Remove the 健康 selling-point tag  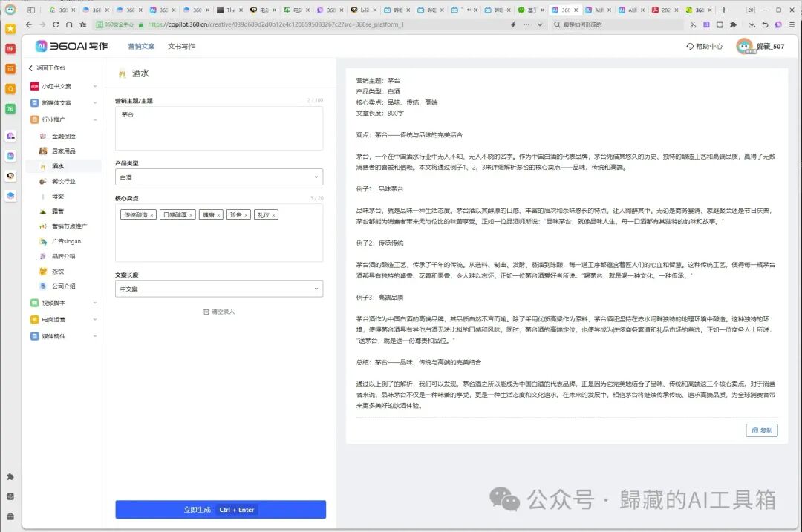218,215
